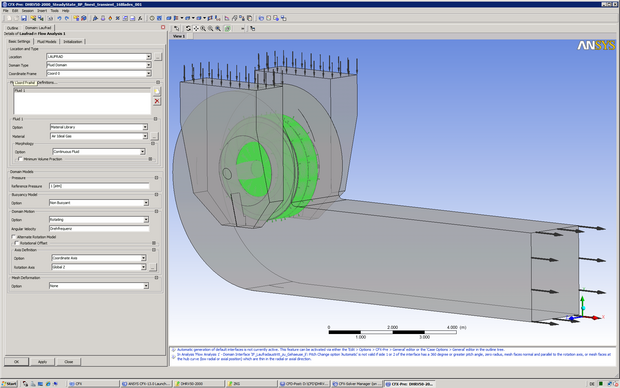Open the Insert menu

click(x=42, y=11)
